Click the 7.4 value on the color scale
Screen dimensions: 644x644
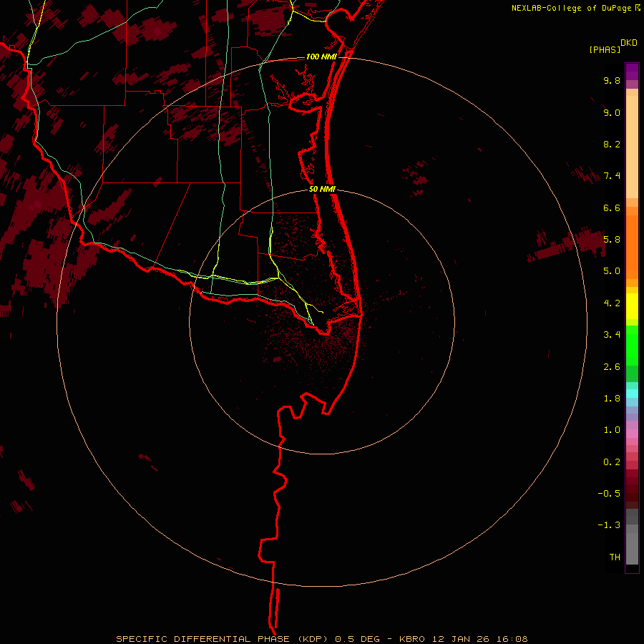(612, 176)
